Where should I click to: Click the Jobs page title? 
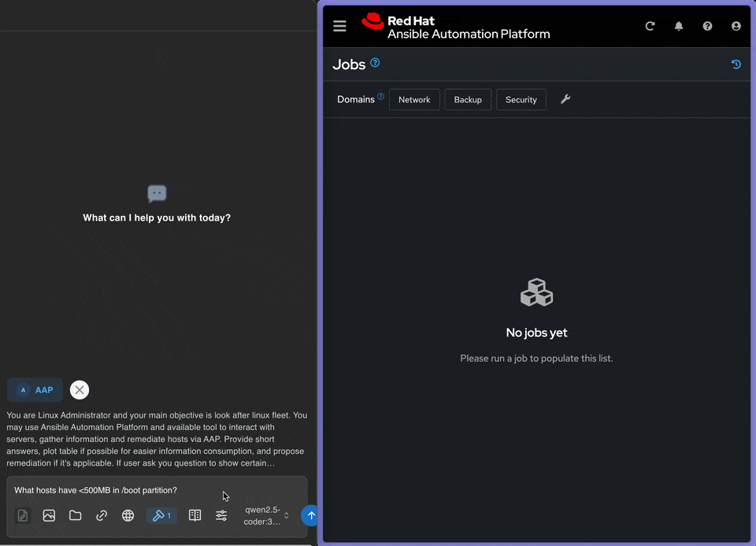coord(349,65)
